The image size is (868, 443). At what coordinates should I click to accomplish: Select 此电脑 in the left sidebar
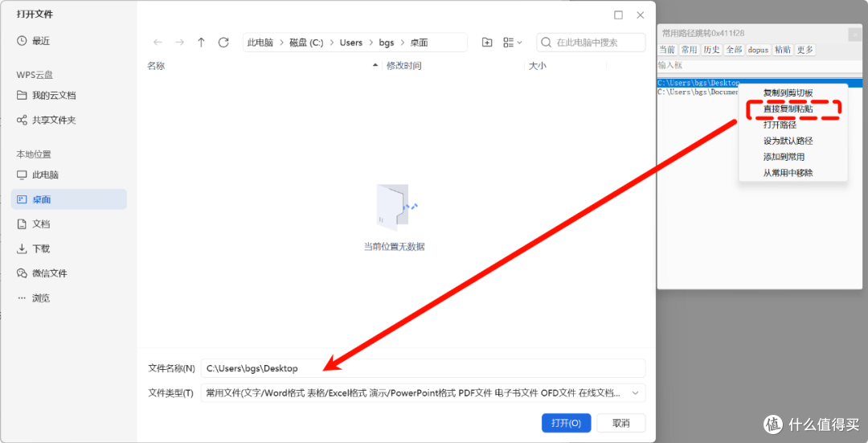click(x=68, y=175)
